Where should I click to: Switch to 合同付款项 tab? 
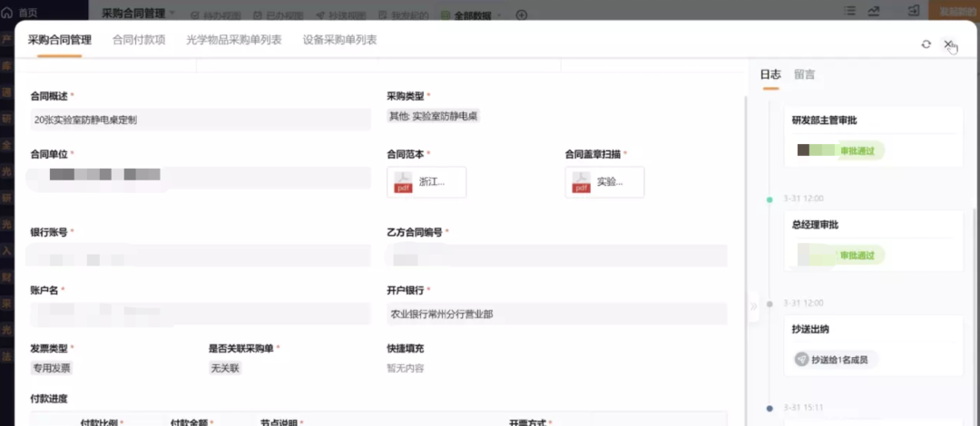click(x=139, y=40)
